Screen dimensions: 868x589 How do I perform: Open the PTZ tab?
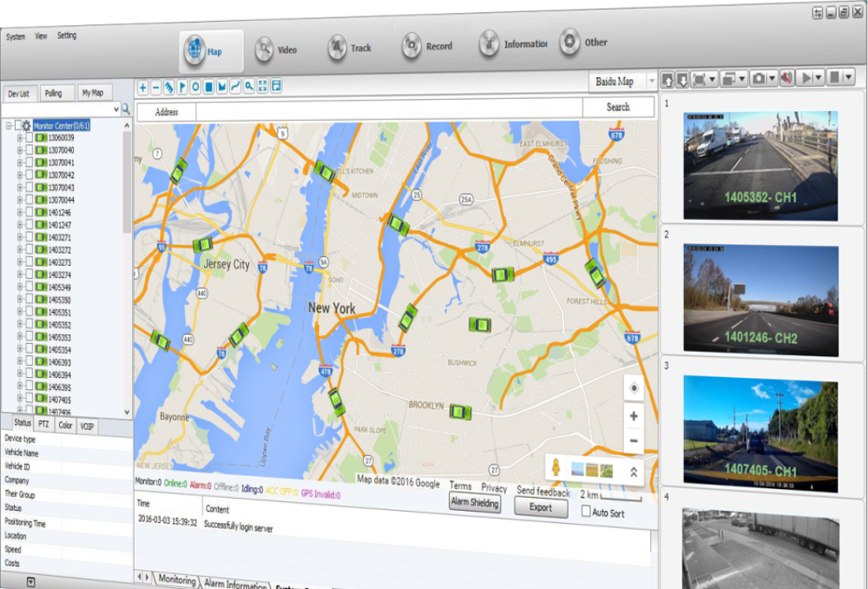pyautogui.click(x=43, y=425)
